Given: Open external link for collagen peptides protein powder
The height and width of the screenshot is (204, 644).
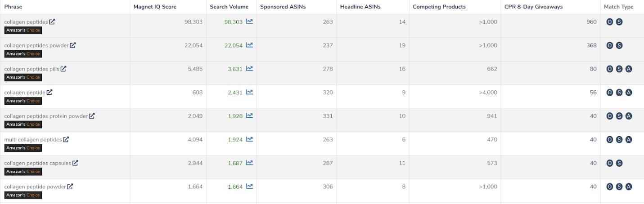Looking at the screenshot, I should click(x=92, y=116).
